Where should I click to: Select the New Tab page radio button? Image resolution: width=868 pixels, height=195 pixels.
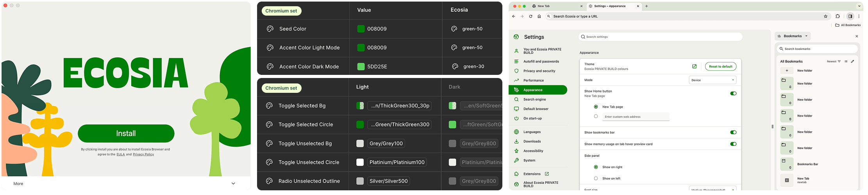click(596, 107)
